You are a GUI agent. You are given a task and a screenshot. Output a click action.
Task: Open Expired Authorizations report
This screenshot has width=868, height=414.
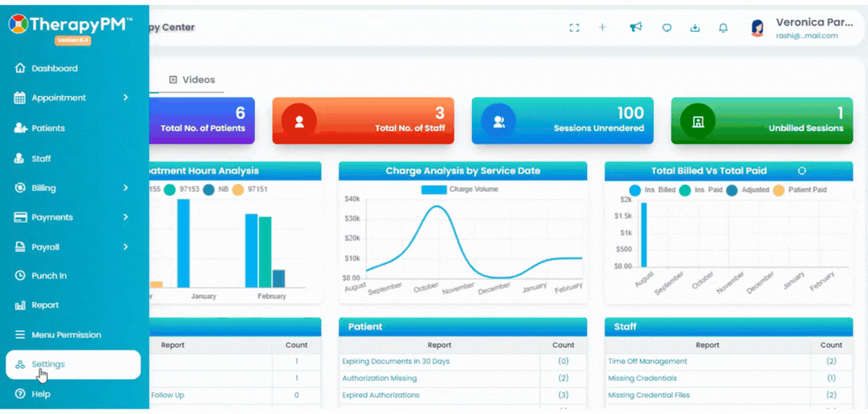(381, 395)
